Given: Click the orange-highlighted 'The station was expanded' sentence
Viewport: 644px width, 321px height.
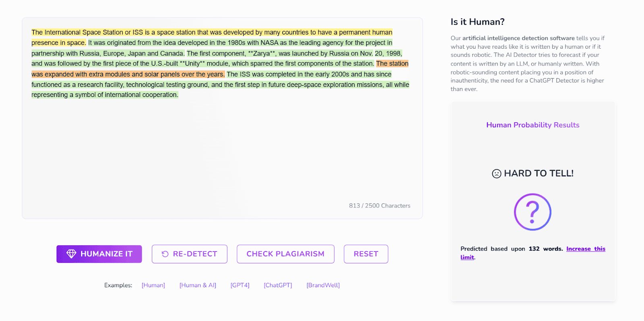Looking at the screenshot, I should (x=128, y=74).
